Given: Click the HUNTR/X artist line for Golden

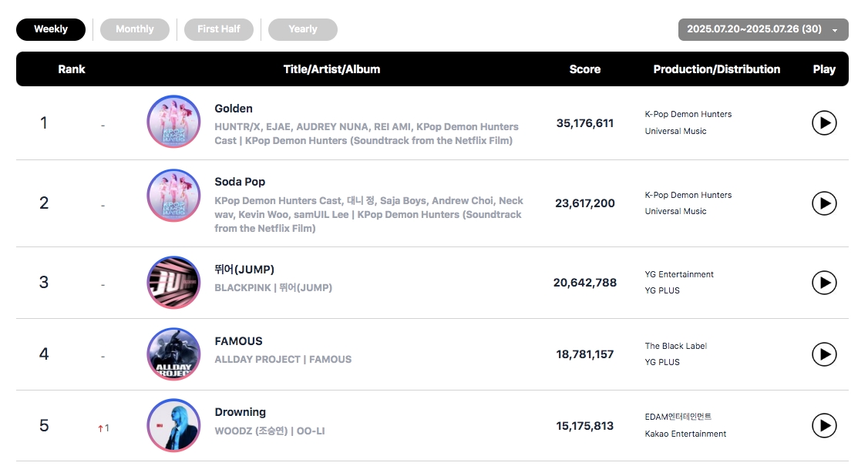Looking at the screenshot, I should click(x=366, y=133).
